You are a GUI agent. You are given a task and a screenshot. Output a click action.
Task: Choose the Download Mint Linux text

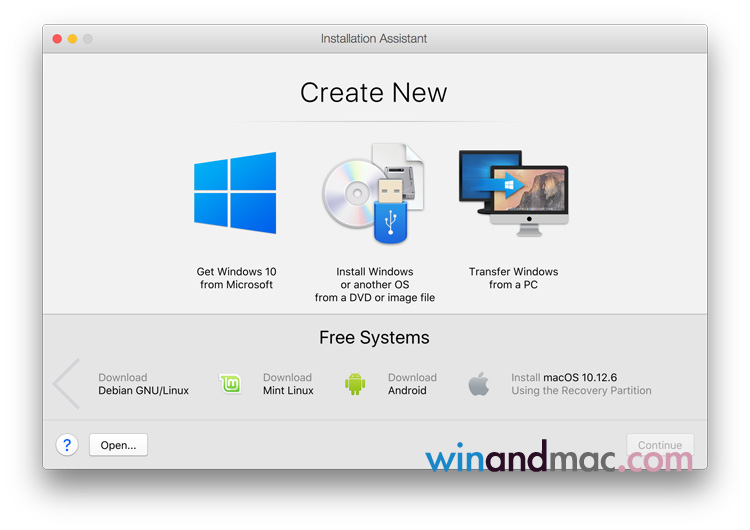pyautogui.click(x=288, y=384)
